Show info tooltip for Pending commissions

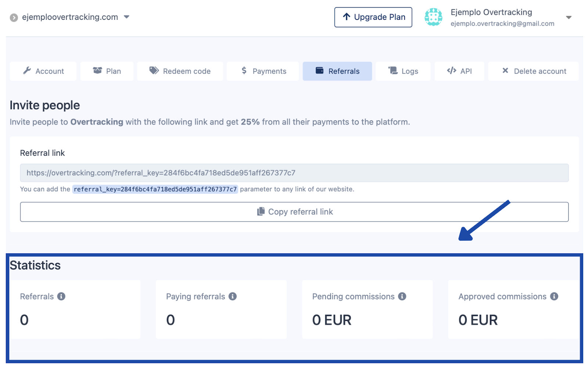[402, 296]
